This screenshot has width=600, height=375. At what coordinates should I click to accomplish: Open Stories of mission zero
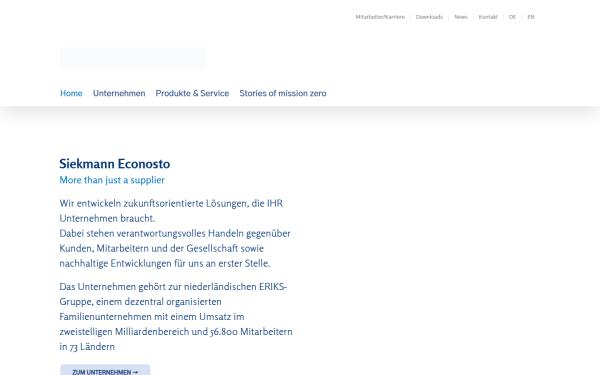(283, 93)
